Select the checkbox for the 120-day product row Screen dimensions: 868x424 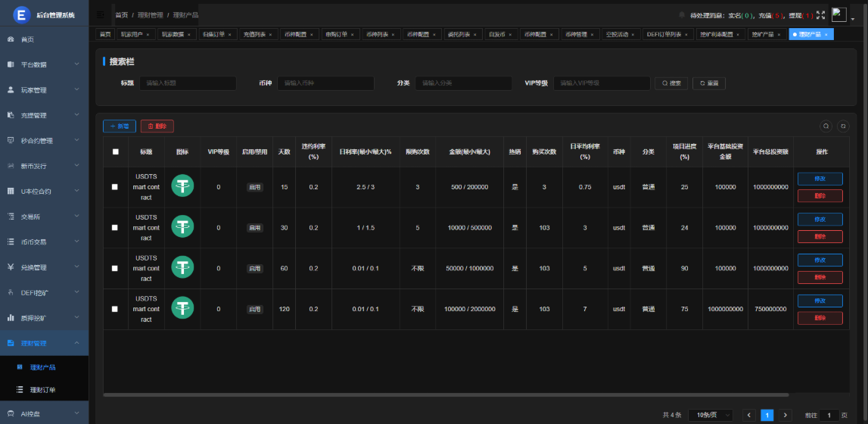115,309
